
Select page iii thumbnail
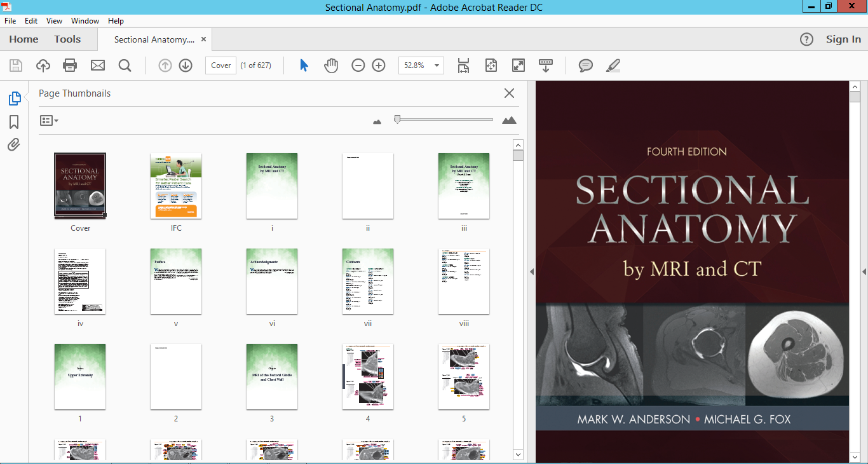pos(464,186)
